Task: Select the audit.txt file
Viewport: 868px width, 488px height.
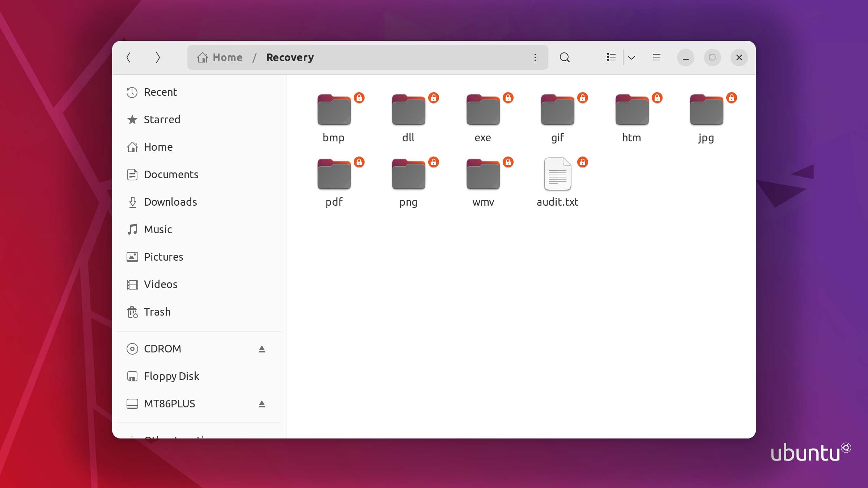Action: click(557, 182)
